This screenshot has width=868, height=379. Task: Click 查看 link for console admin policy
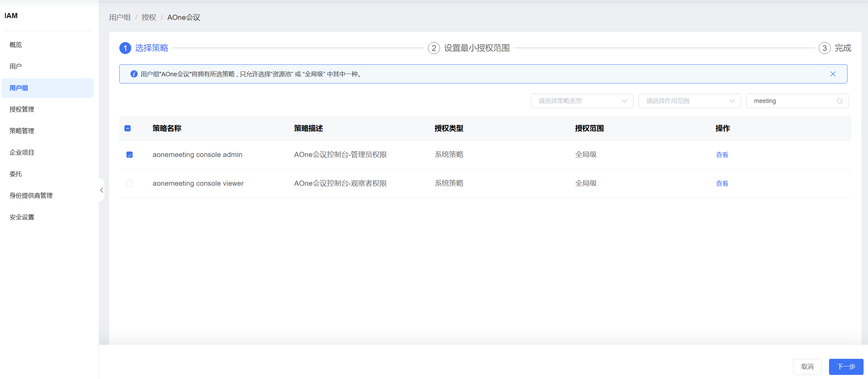722,155
